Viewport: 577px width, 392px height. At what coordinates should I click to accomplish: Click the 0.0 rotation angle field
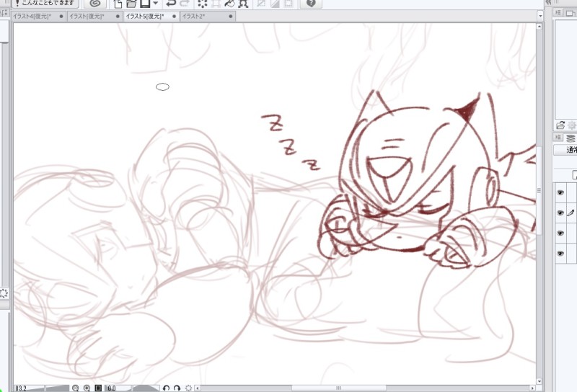click(112, 388)
